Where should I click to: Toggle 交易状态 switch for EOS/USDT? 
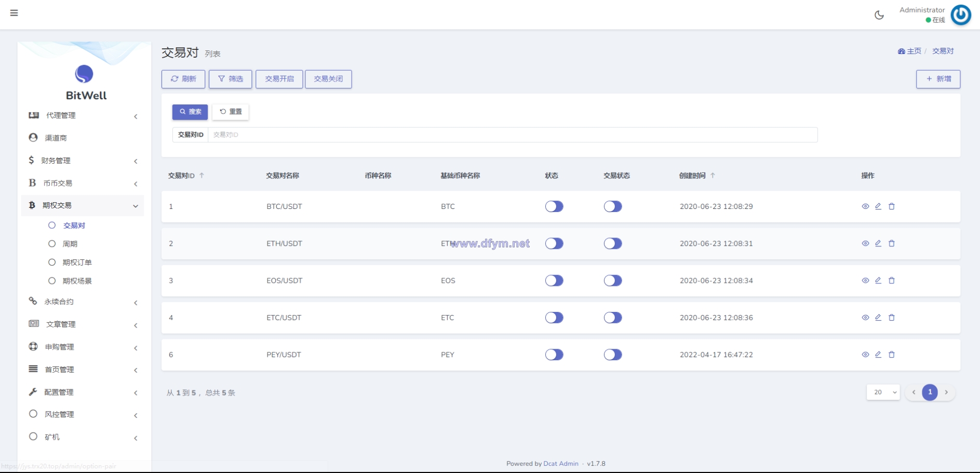click(613, 281)
